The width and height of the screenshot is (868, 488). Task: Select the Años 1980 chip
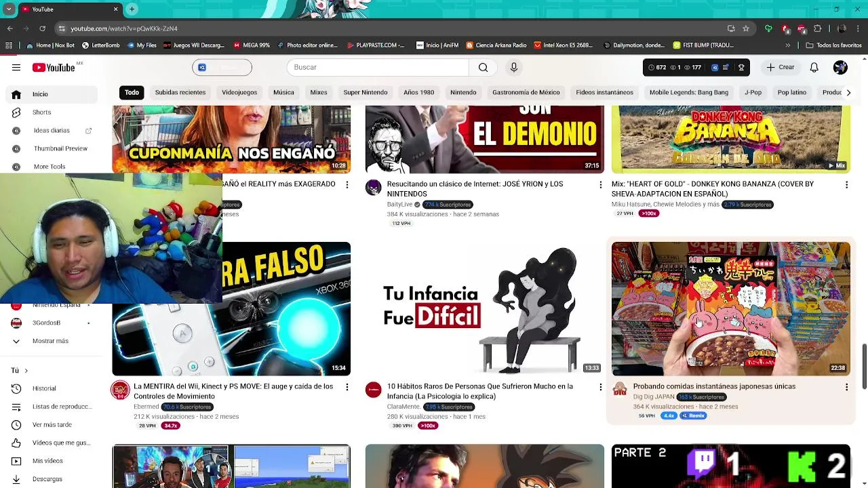pos(418,92)
